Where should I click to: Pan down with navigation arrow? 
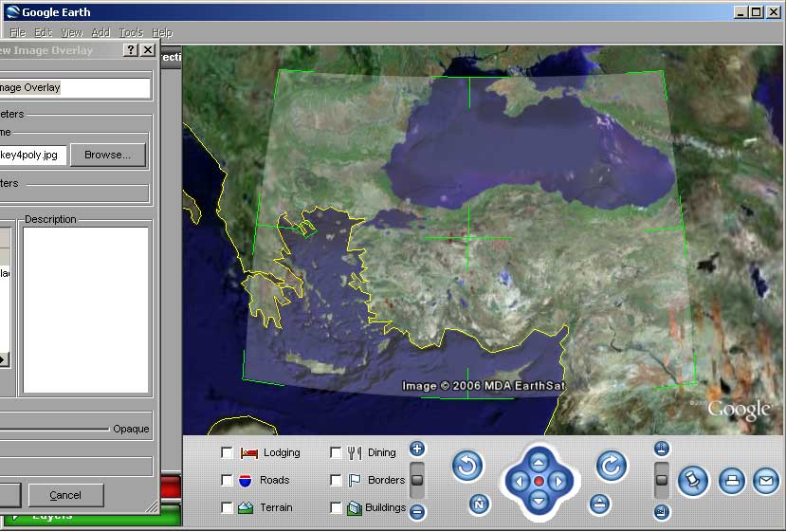539,500
